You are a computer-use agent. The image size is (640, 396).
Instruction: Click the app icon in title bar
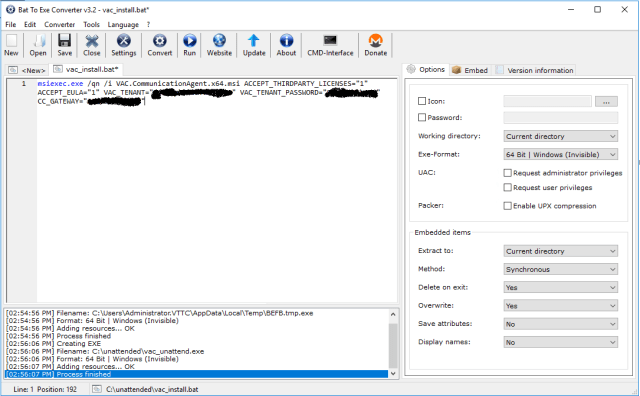pyautogui.click(x=10, y=9)
